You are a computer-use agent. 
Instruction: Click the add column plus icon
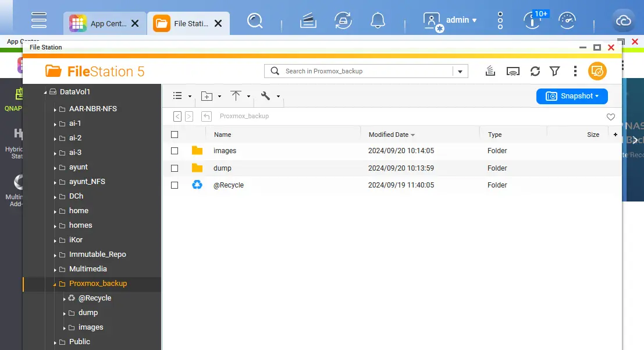[615, 135]
